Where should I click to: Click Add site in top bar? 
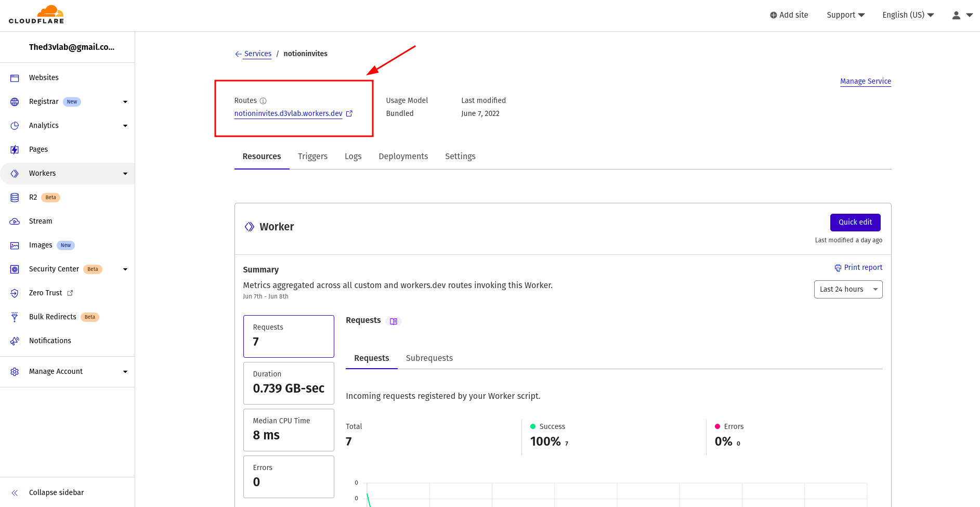tap(789, 15)
